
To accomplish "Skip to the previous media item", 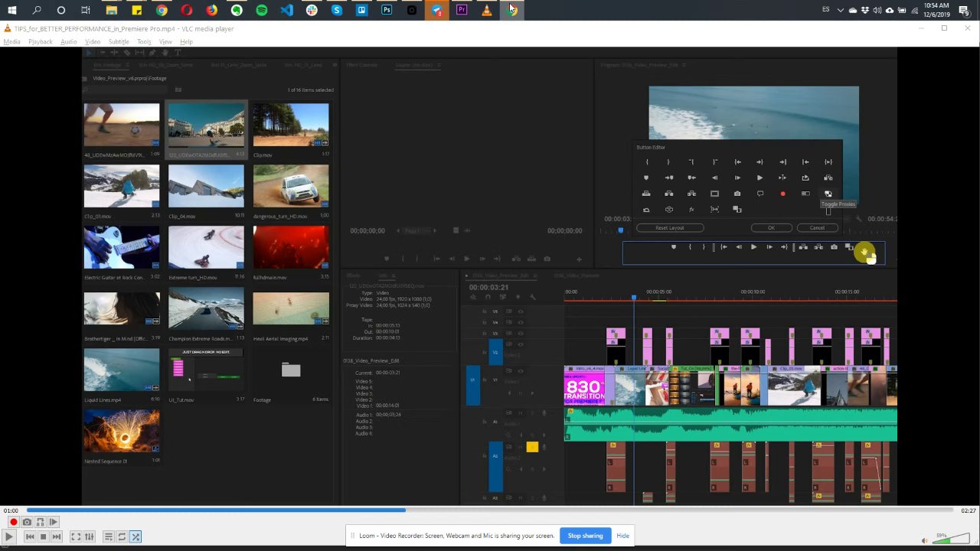I will point(29,537).
